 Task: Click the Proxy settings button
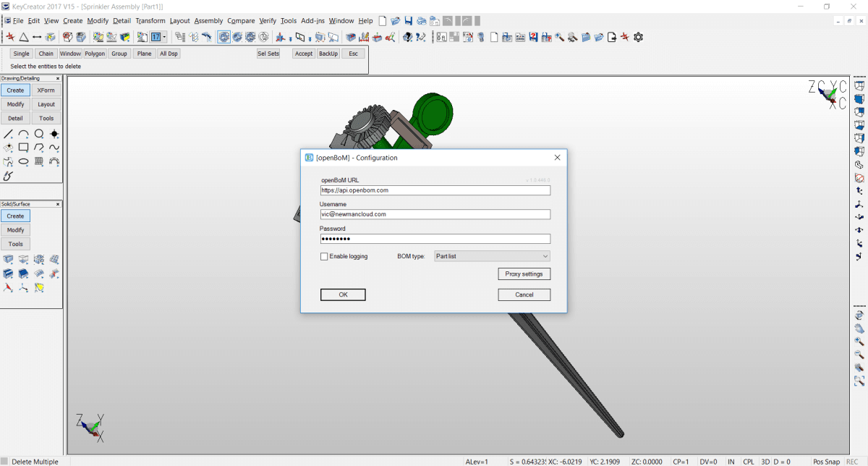(x=524, y=274)
